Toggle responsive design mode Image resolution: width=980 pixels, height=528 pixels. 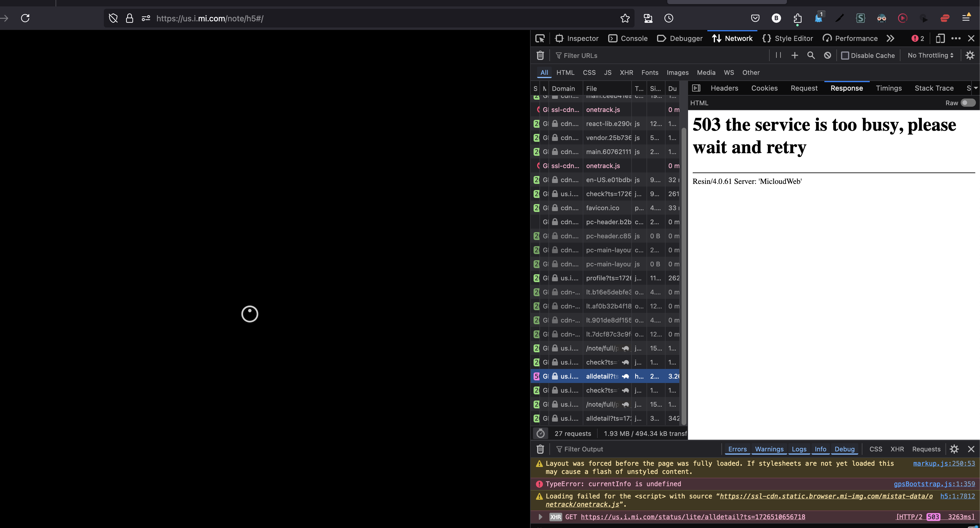pos(940,38)
